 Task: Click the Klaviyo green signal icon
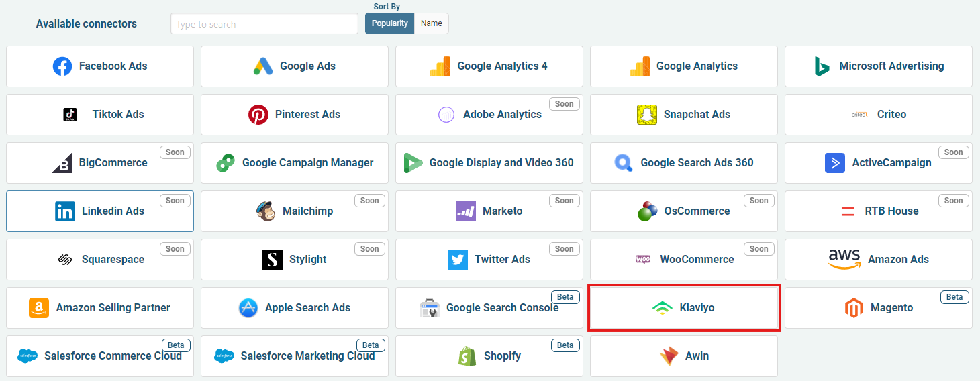click(662, 308)
